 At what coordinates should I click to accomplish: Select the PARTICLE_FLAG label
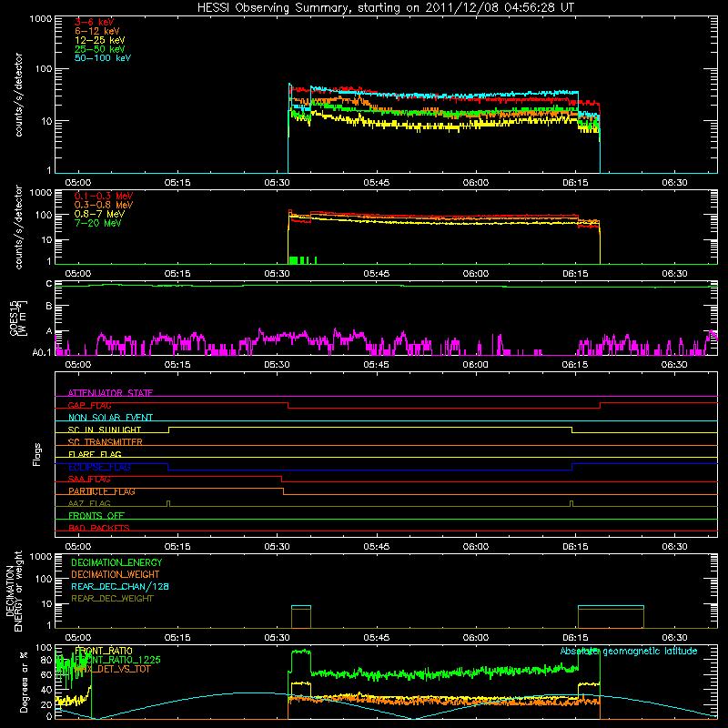tap(102, 491)
